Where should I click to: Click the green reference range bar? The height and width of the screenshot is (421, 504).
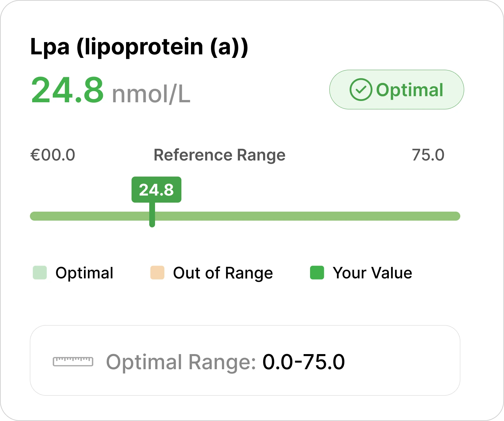point(289,216)
